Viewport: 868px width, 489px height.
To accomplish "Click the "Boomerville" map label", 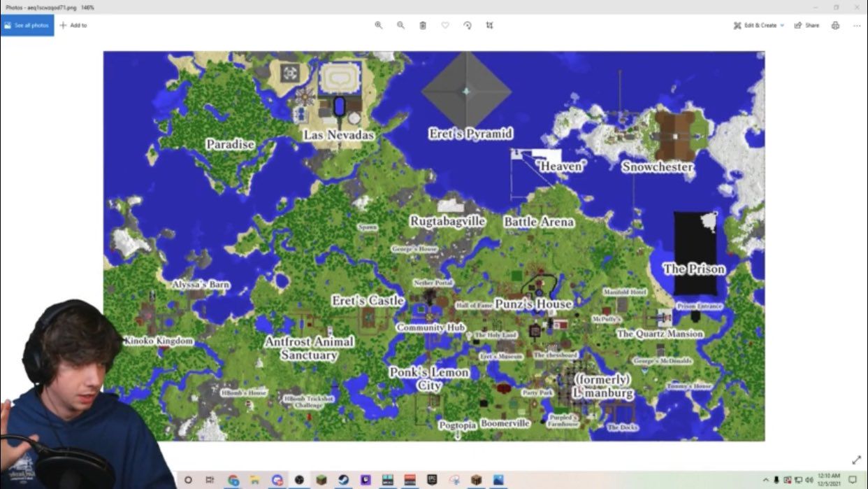I will [505, 423].
